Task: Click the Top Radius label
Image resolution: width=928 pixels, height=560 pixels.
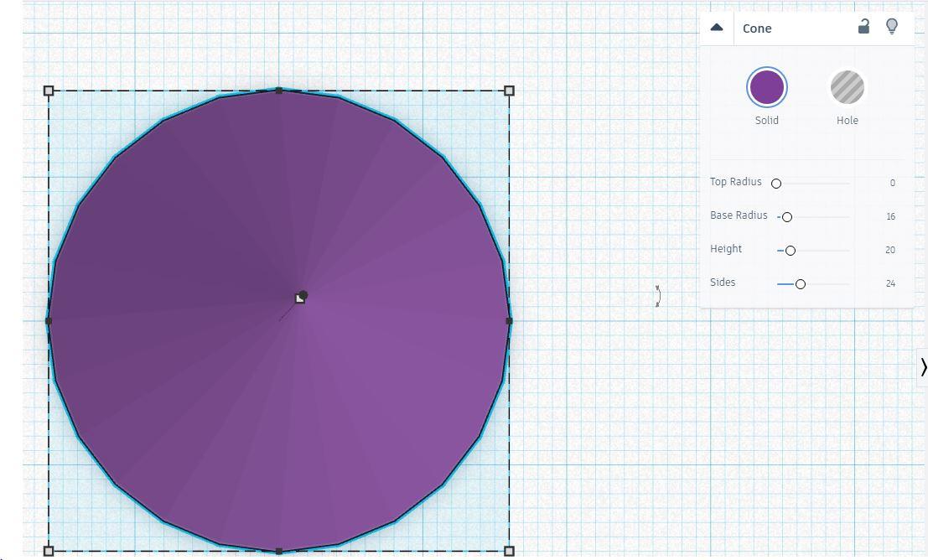Action: 736,182
